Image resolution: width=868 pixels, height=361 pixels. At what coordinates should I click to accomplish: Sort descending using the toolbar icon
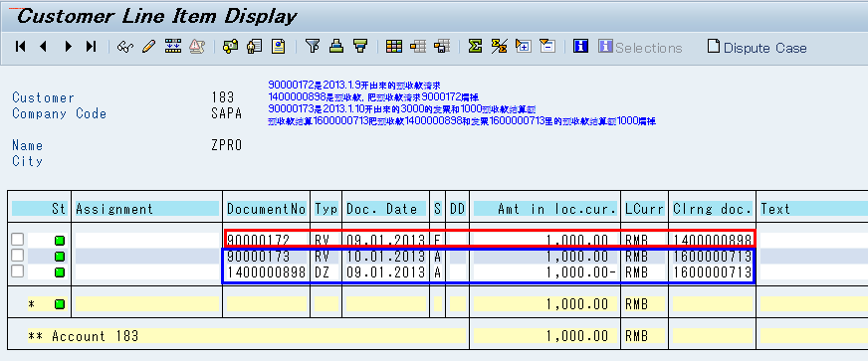[361, 46]
